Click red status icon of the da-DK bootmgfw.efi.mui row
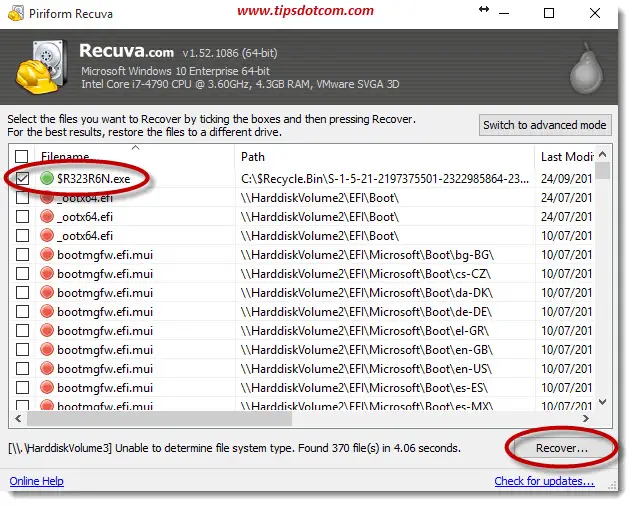633x506 pixels. (x=47, y=292)
